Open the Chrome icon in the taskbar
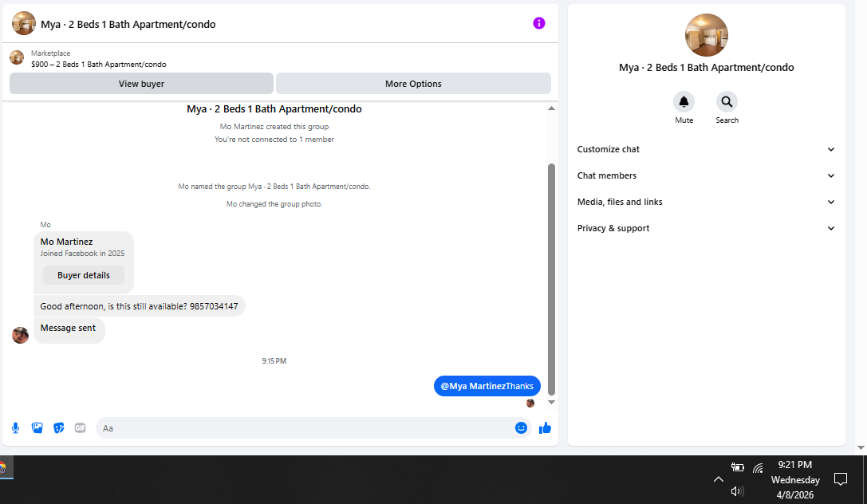This screenshot has width=867, height=504. [2, 469]
